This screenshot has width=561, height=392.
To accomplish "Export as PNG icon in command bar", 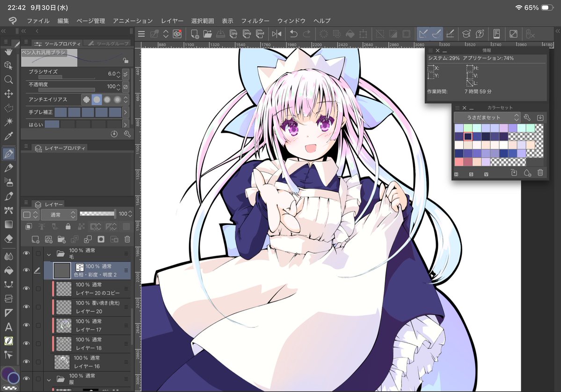I will 247,34.
